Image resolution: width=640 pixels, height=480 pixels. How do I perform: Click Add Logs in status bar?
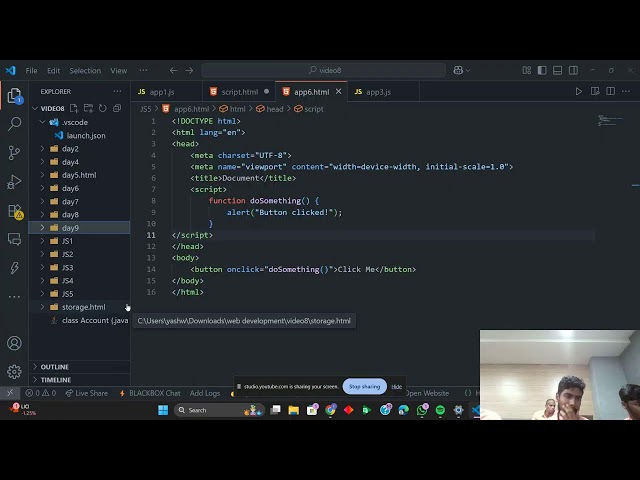pos(205,393)
